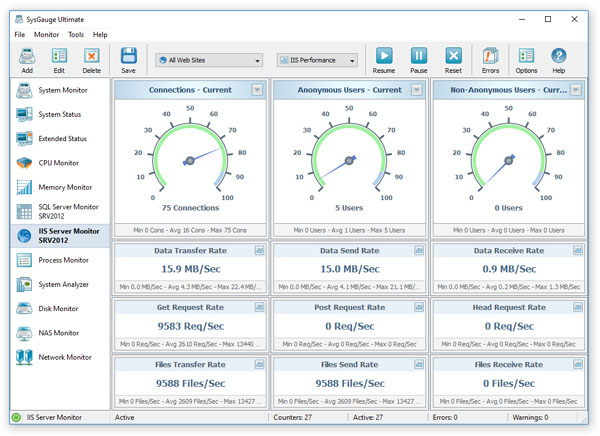Open the Options toolbar icon
Screen dimensions: 600x436
[x=526, y=57]
